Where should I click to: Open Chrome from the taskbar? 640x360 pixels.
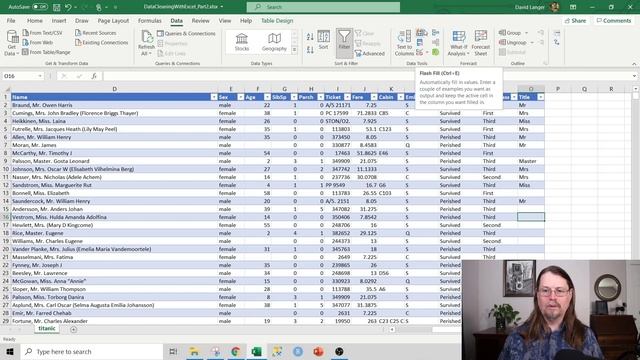pyautogui.click(x=236, y=351)
